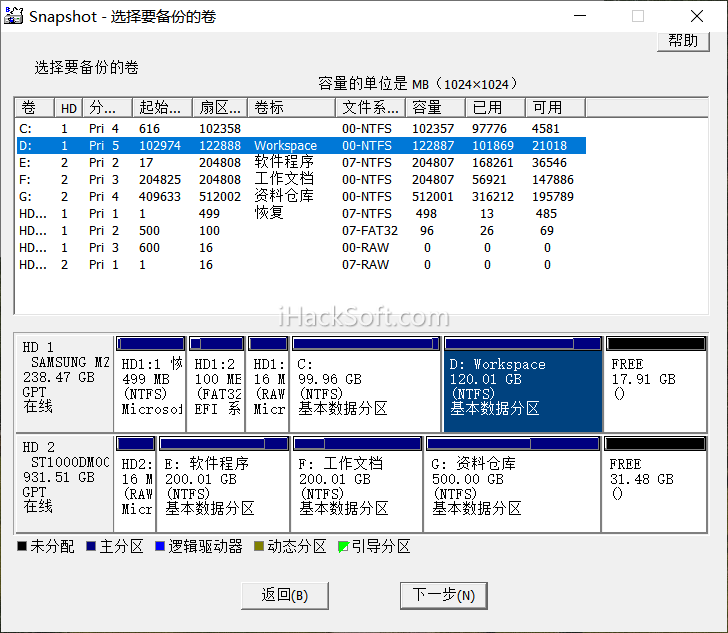
Task: Click the FREE 31.48 GB block
Action: [x=655, y=483]
